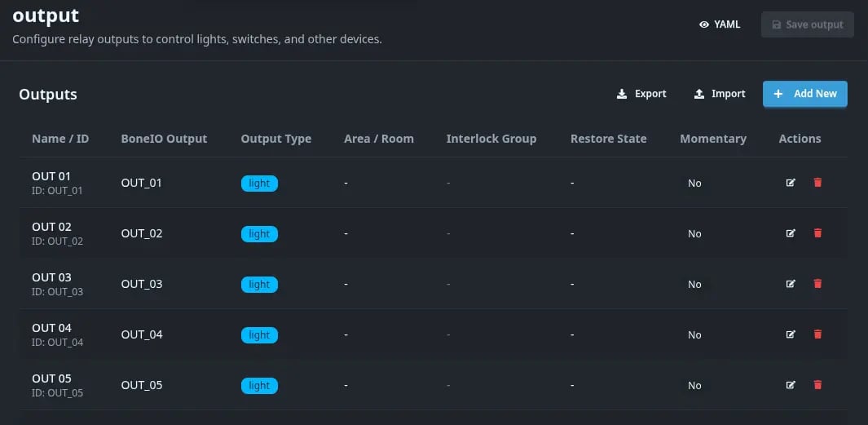The width and height of the screenshot is (868, 425).
Task: Click the Output Type column header
Action: point(275,139)
